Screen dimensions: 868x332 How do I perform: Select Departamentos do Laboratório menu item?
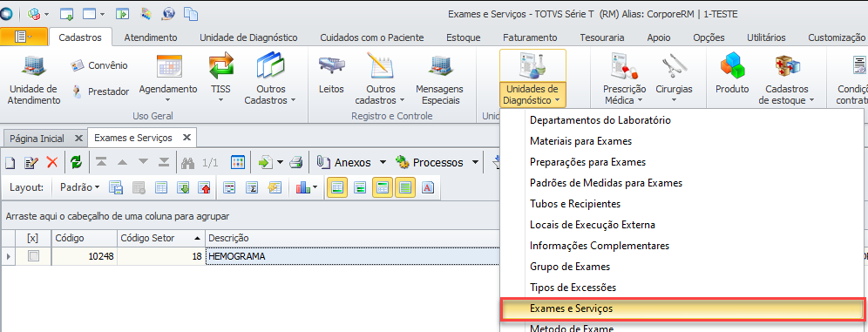[x=600, y=120]
